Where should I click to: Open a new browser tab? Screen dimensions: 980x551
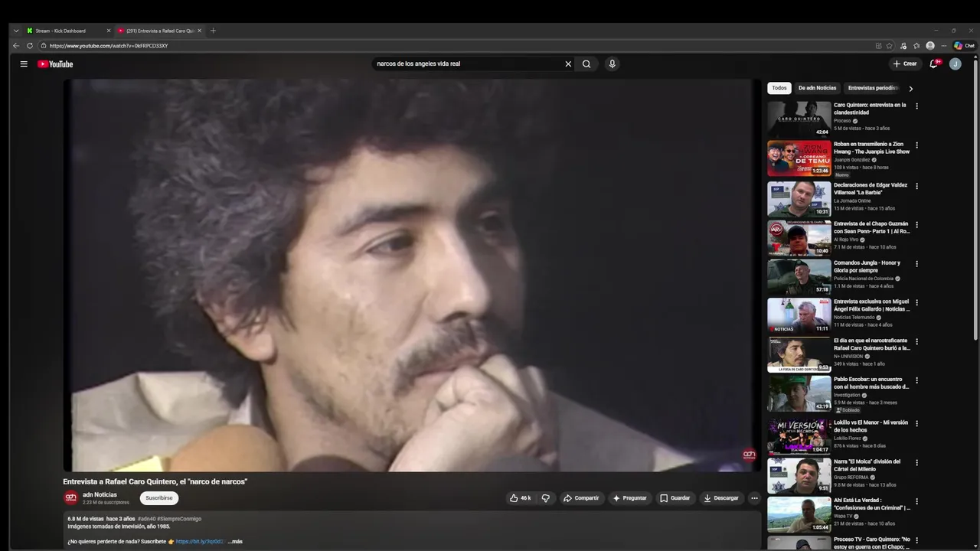point(213,31)
